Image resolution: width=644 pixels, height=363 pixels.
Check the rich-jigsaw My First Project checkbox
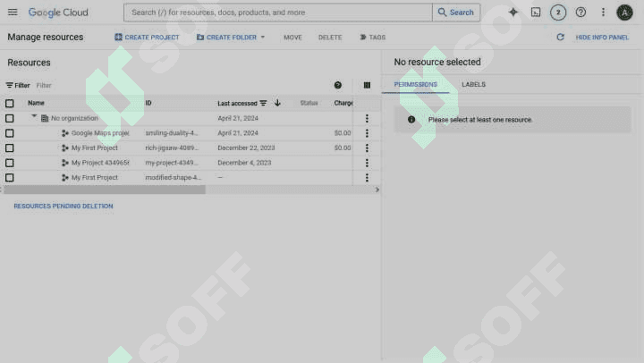click(x=10, y=148)
